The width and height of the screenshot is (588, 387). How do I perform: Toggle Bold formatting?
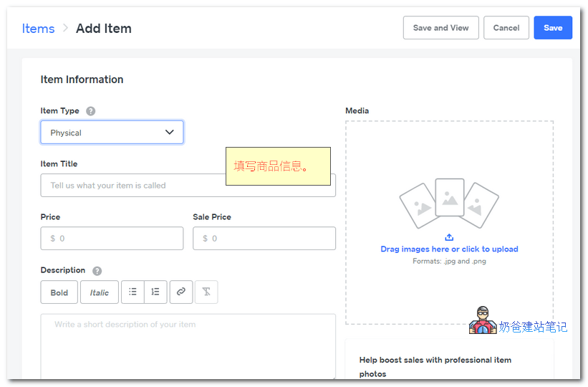[x=59, y=292]
